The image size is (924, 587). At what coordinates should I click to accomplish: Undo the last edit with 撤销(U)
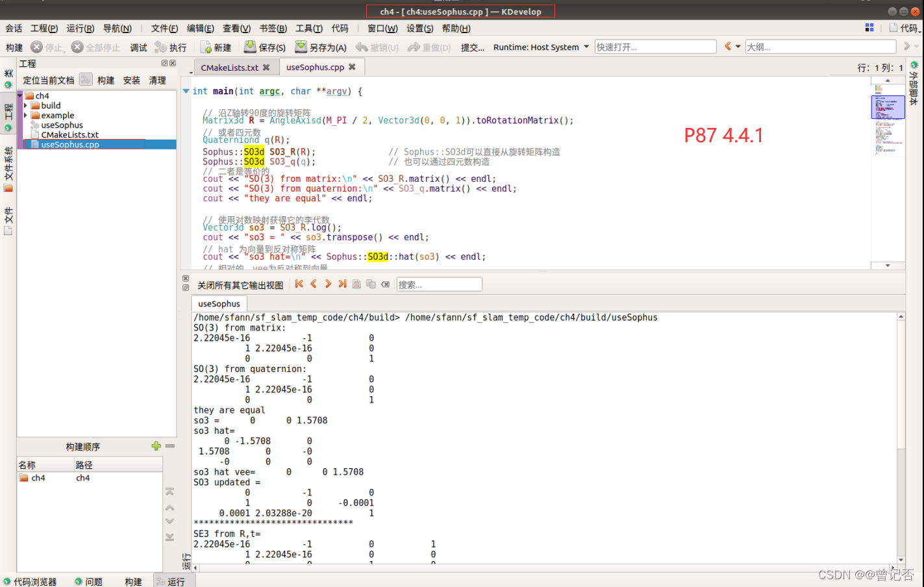[377, 47]
